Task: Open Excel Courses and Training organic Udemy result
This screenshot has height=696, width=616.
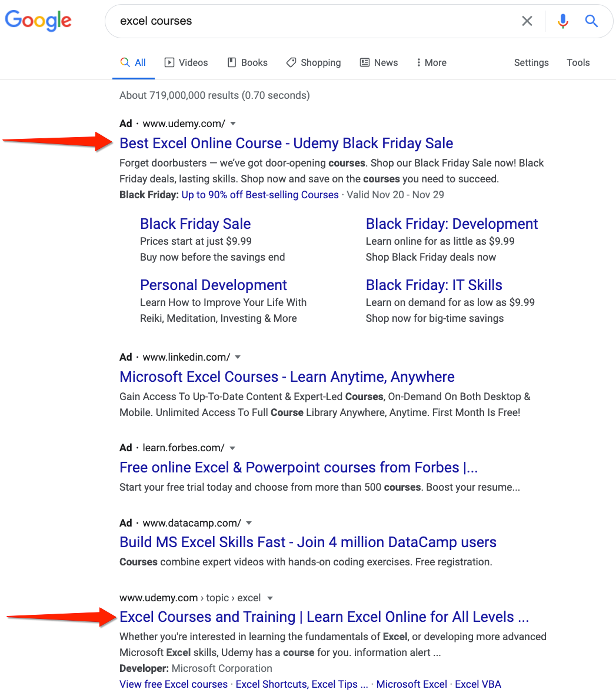Action: [324, 617]
